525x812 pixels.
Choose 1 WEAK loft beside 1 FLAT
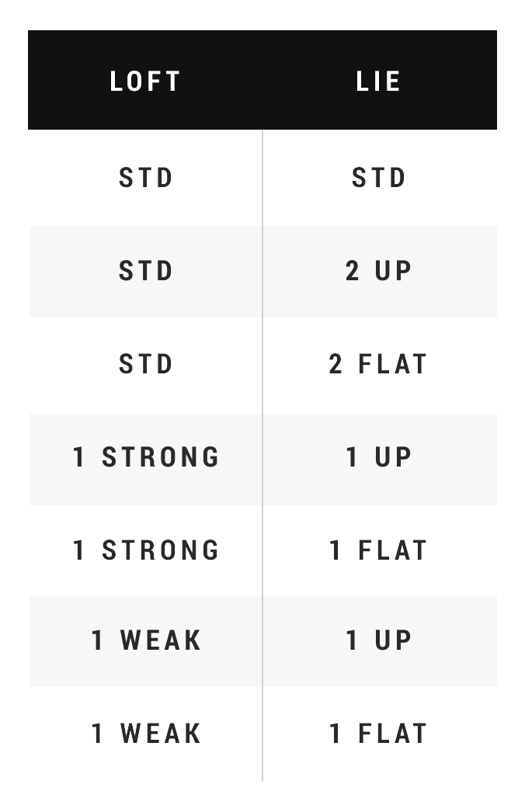[146, 734]
